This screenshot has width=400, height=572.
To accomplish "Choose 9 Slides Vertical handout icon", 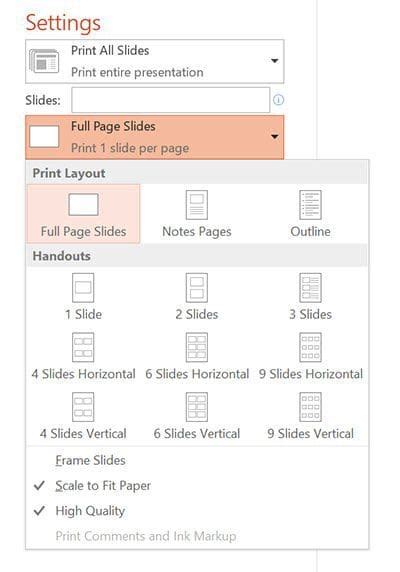I will (310, 407).
